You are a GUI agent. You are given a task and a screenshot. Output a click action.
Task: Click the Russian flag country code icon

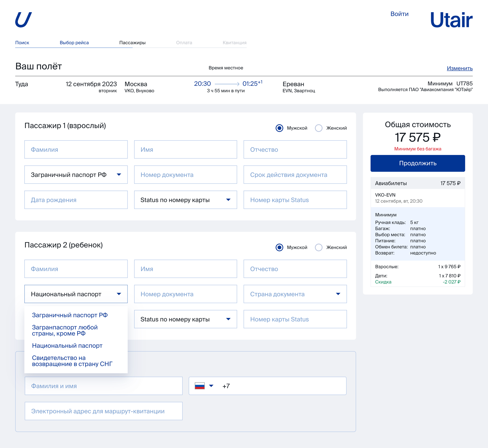tap(200, 386)
